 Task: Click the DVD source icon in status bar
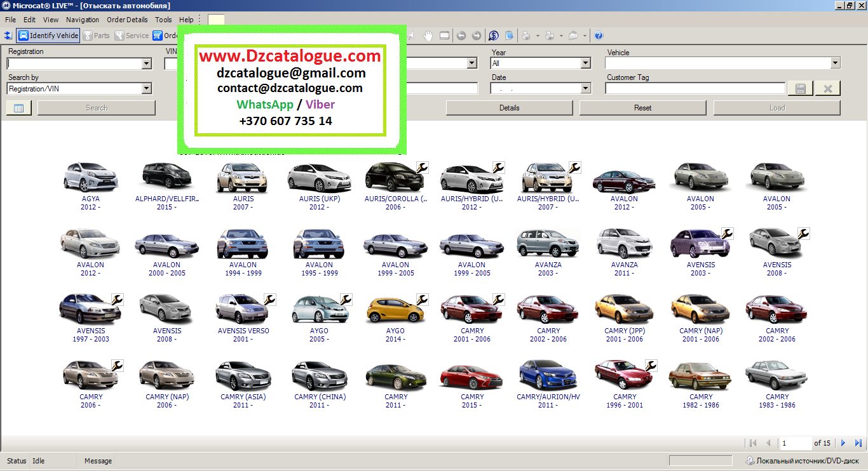click(x=750, y=461)
